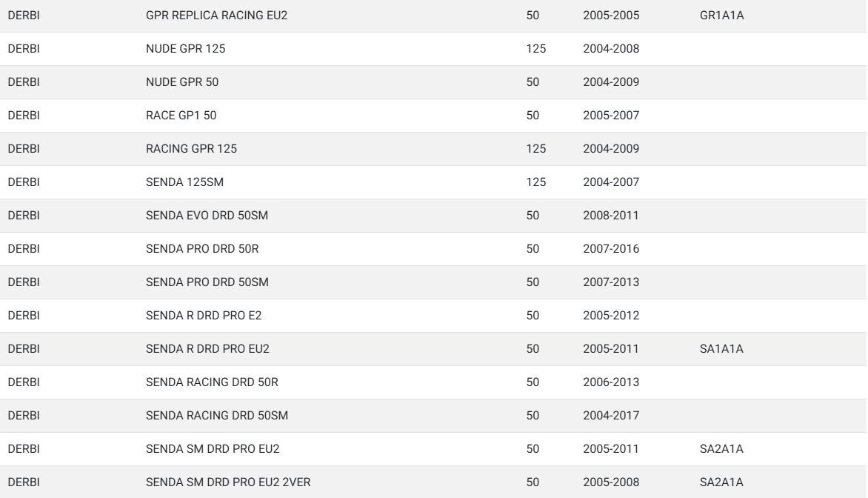Select the SENDA 125SM model name

pyautogui.click(x=184, y=182)
